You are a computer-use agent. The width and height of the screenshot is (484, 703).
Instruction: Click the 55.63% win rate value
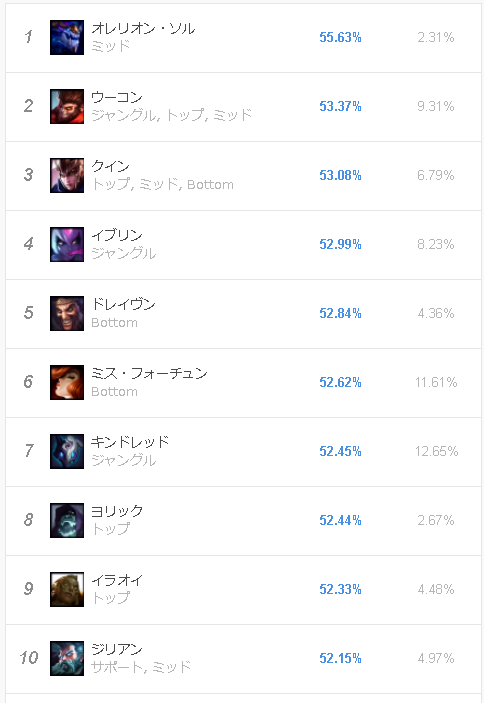coord(340,37)
